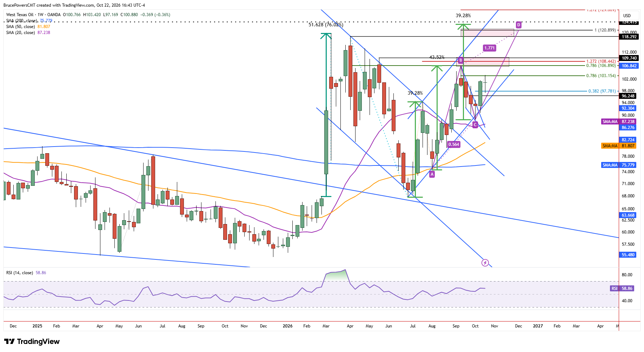Click the 86.276 blue price label

628,128
